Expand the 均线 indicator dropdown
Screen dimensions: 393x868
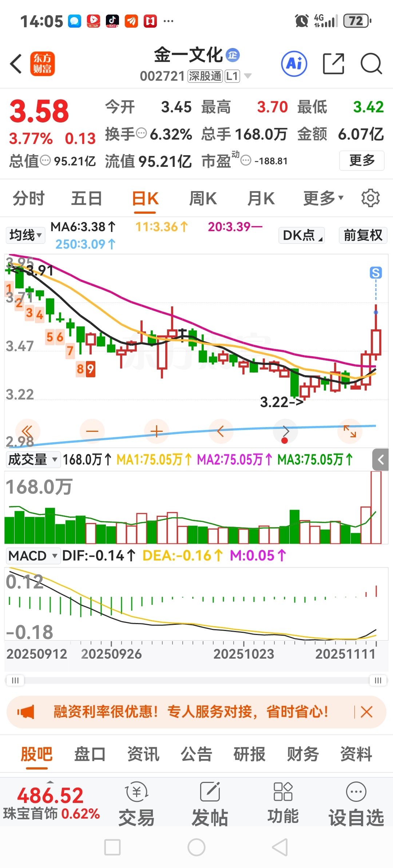click(x=25, y=235)
